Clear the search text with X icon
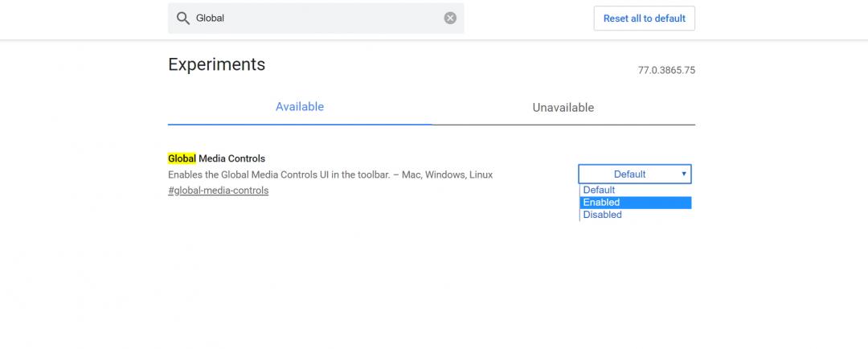Screen dimensions: 868x349 click(x=450, y=18)
